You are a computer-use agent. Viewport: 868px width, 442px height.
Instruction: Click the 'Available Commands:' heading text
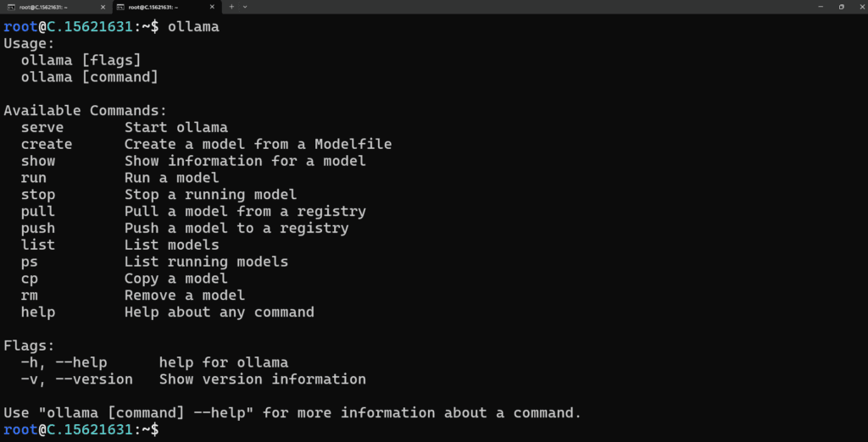point(86,111)
